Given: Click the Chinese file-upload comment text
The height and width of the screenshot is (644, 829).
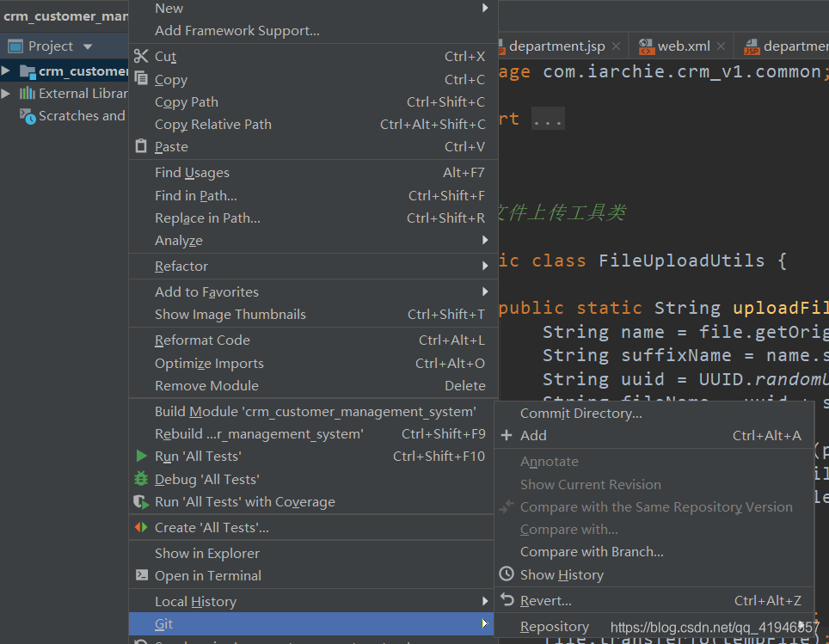Looking at the screenshot, I should coord(562,212).
